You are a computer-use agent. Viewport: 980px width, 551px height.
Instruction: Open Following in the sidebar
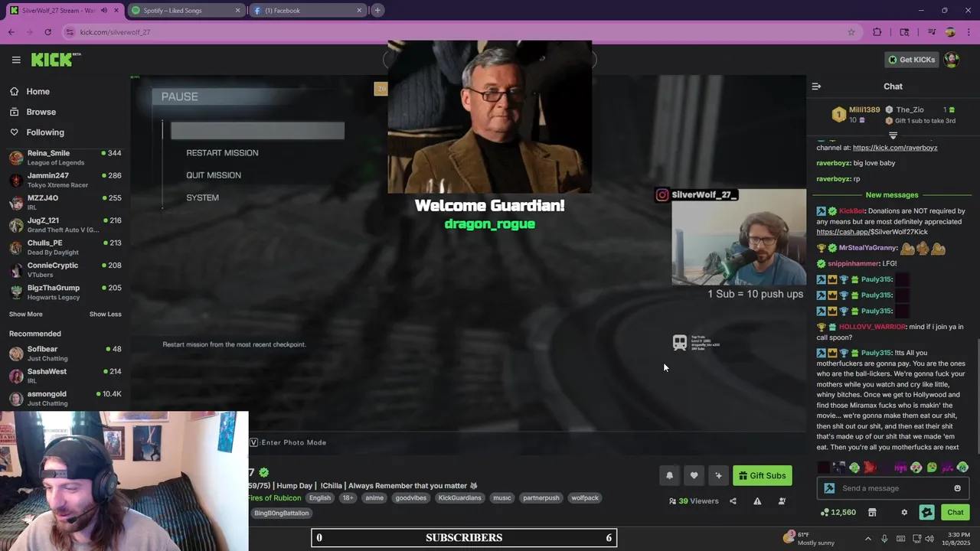click(x=45, y=132)
